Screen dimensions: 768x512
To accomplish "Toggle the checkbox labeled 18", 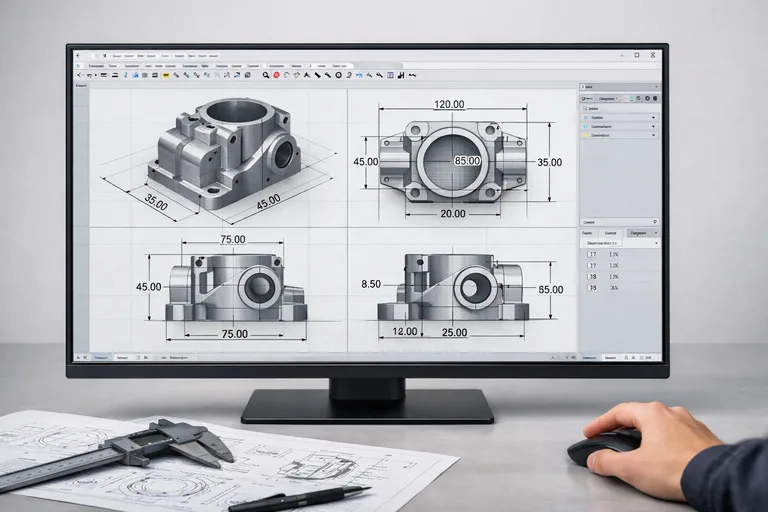I will 590,276.
